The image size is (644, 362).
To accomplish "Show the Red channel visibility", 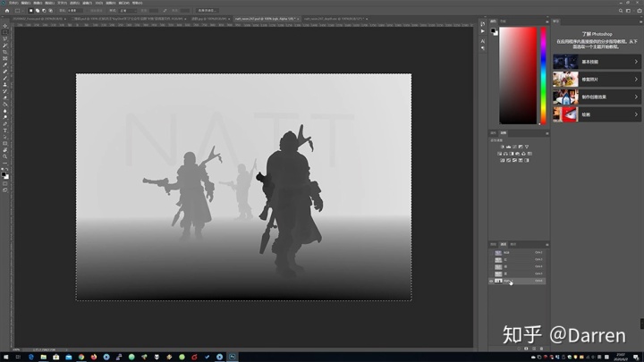I will pyautogui.click(x=491, y=260).
